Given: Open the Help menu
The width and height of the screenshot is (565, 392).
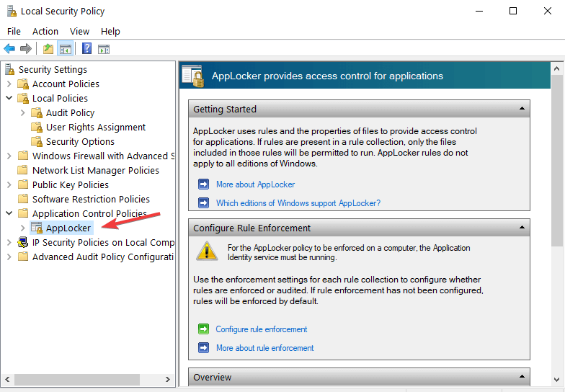Looking at the screenshot, I should point(110,32).
